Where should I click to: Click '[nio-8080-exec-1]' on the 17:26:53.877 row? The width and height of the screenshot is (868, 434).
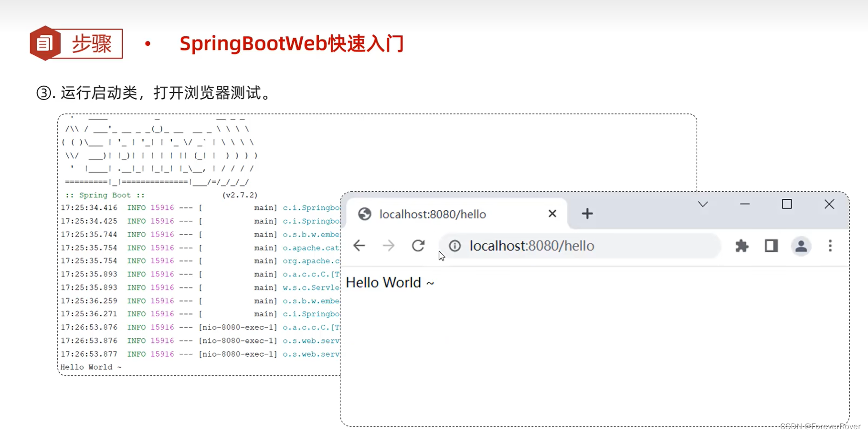[238, 354]
